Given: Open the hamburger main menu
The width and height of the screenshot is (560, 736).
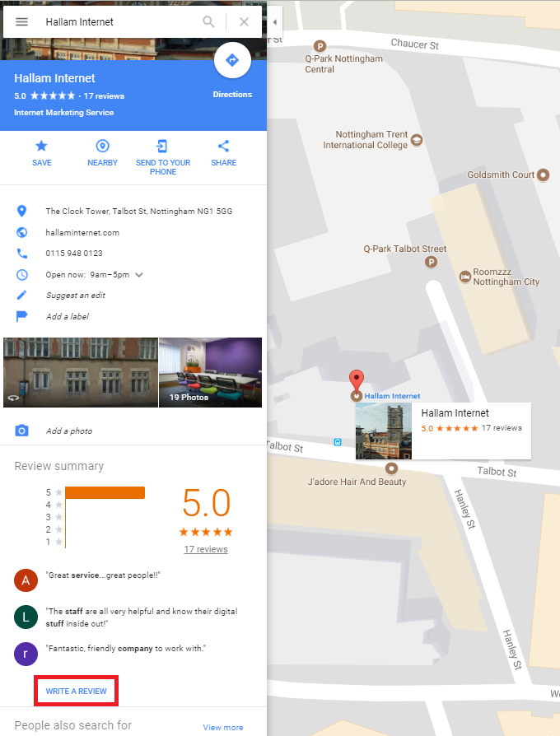Looking at the screenshot, I should 21,21.
